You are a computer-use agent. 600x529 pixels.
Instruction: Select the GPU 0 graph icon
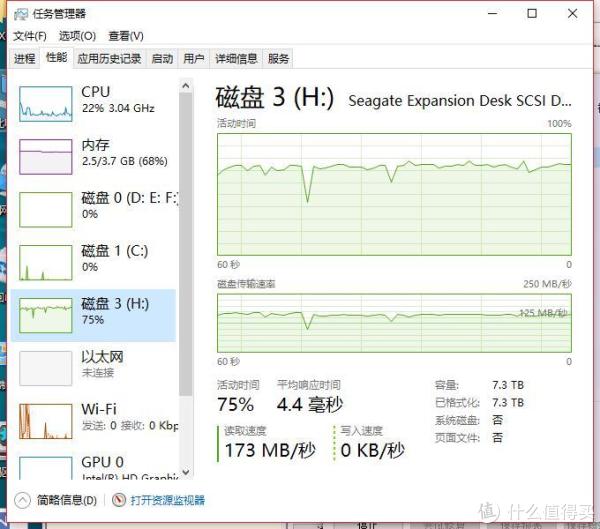click(x=46, y=468)
